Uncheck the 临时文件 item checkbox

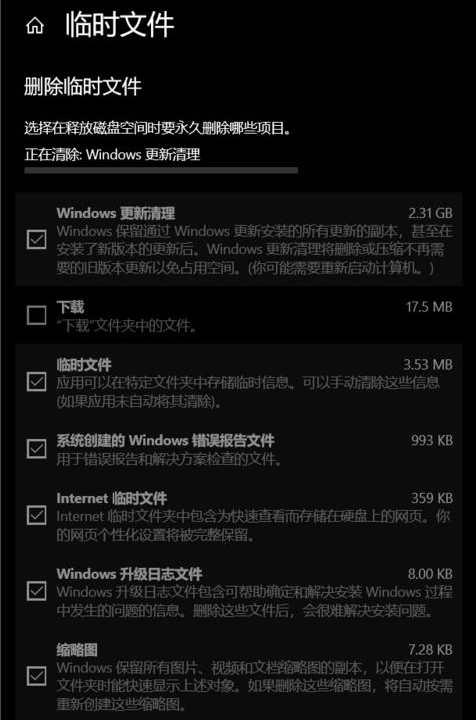pyautogui.click(x=37, y=382)
